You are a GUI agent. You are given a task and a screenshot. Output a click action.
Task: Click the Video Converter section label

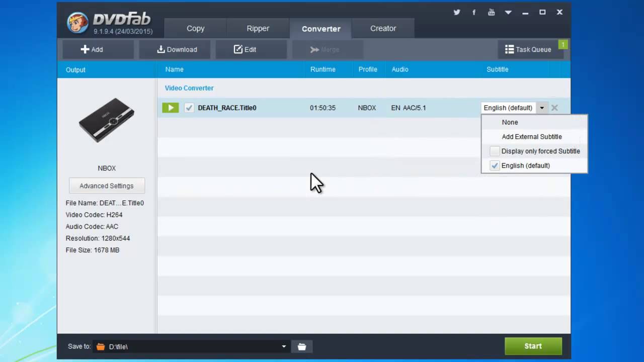pyautogui.click(x=189, y=88)
